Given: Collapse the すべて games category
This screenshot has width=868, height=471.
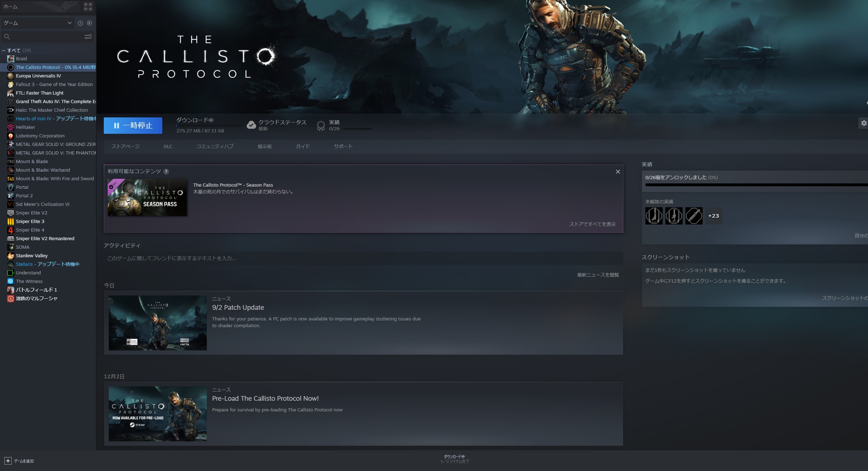Looking at the screenshot, I should [x=4, y=51].
